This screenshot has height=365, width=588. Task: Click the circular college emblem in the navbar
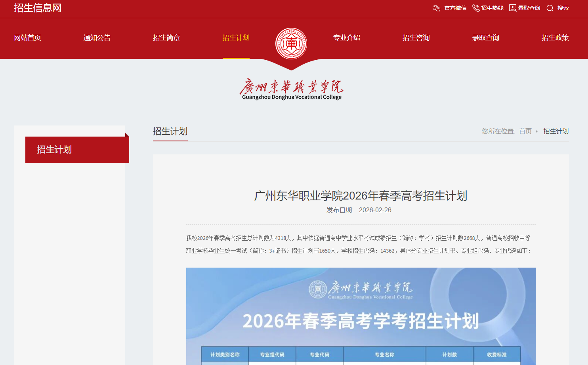pos(291,44)
